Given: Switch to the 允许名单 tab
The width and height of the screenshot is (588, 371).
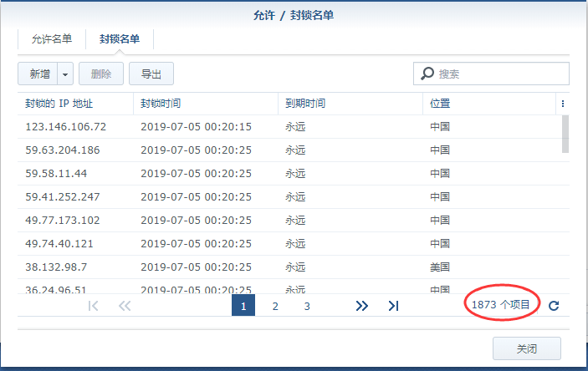Looking at the screenshot, I should click(52, 39).
